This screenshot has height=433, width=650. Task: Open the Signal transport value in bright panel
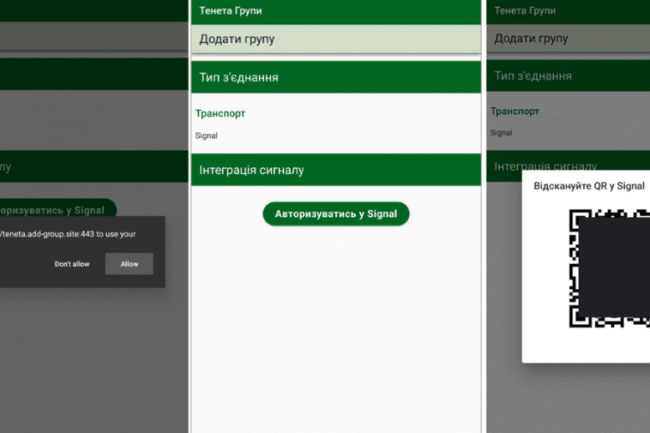[206, 135]
